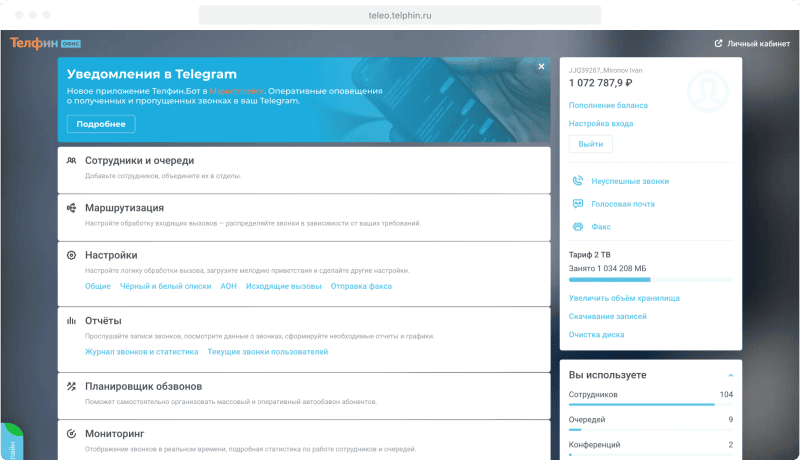Open Пополнение баланса link
This screenshot has width=800, height=460.
tap(608, 105)
